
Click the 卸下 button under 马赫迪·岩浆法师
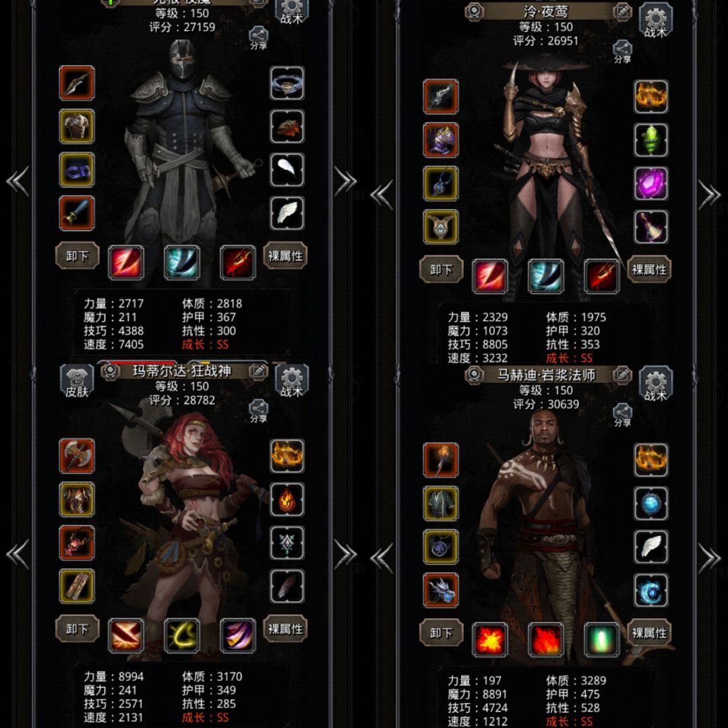tap(441, 632)
